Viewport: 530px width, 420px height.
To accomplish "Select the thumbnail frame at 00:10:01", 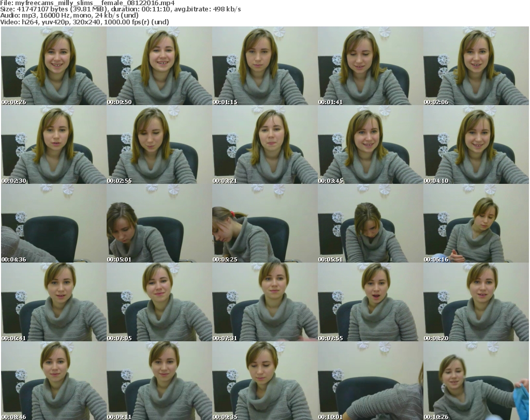I will [370, 381].
